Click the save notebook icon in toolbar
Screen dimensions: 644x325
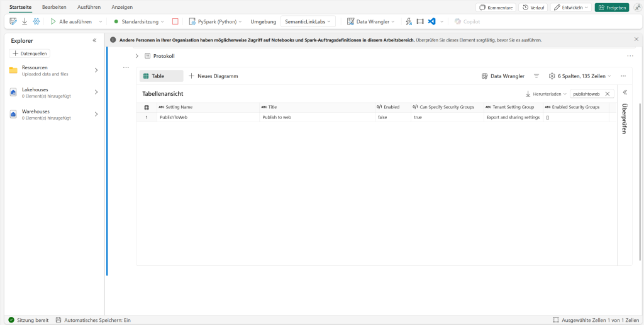[x=13, y=21]
